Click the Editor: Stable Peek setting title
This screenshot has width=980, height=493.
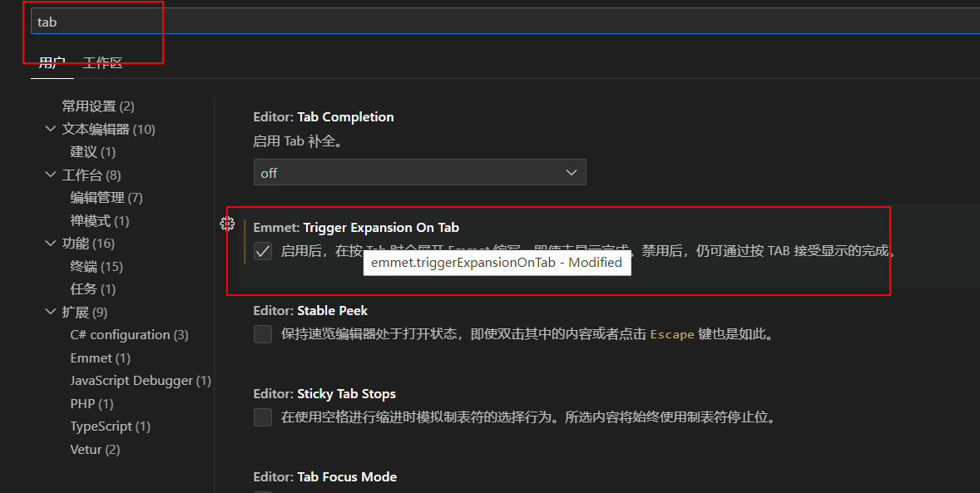(310, 311)
